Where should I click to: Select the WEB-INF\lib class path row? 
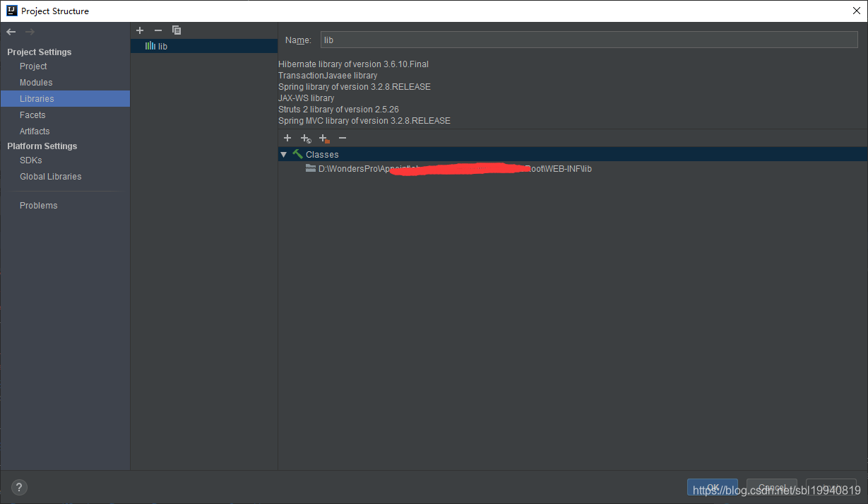pos(573,168)
